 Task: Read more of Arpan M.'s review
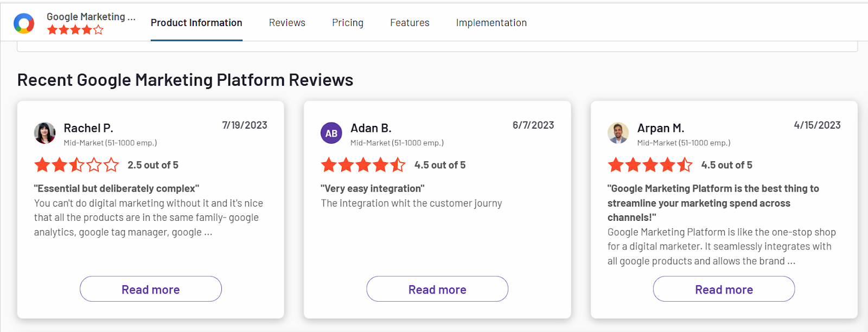(724, 289)
